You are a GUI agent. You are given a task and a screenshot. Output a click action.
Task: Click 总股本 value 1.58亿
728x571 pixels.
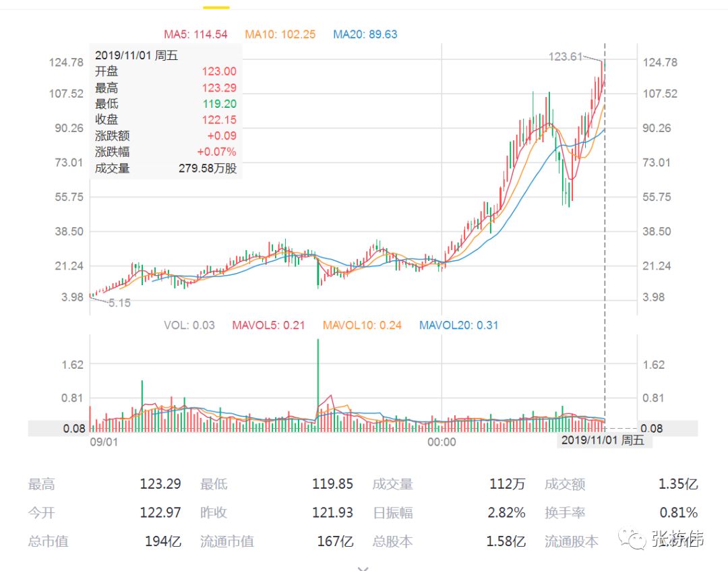506,541
